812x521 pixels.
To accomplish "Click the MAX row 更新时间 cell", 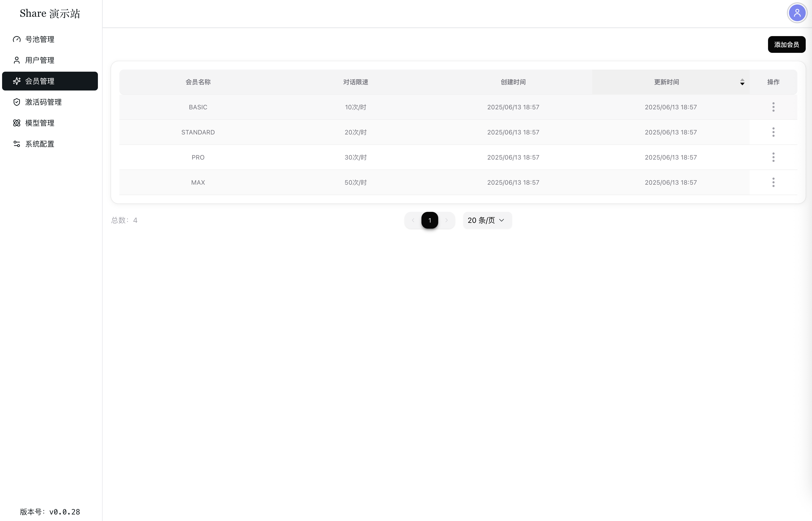I will tap(670, 182).
